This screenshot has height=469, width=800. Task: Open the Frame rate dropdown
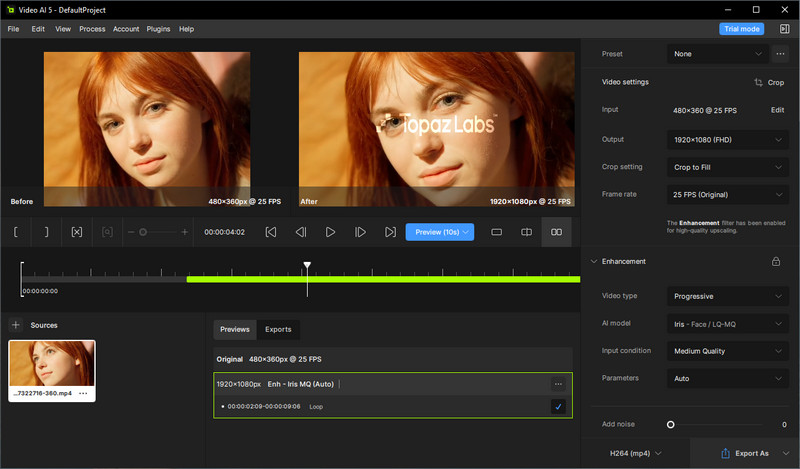coord(728,195)
